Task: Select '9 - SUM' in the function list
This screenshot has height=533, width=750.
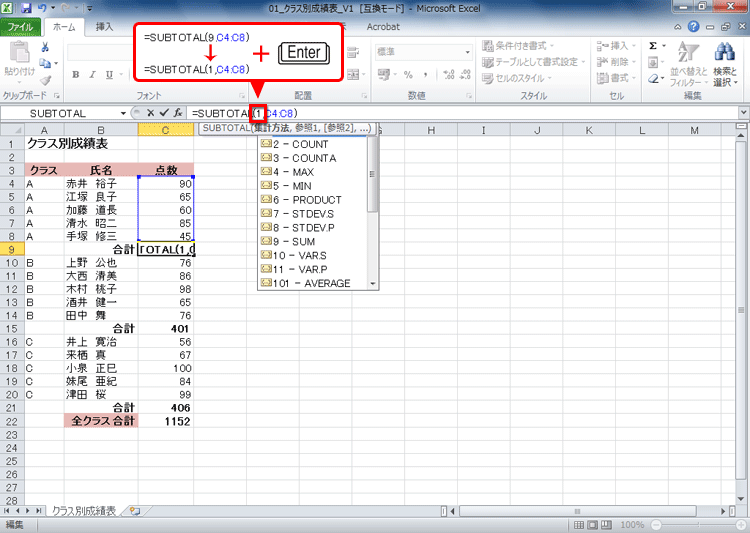Action: click(x=313, y=242)
